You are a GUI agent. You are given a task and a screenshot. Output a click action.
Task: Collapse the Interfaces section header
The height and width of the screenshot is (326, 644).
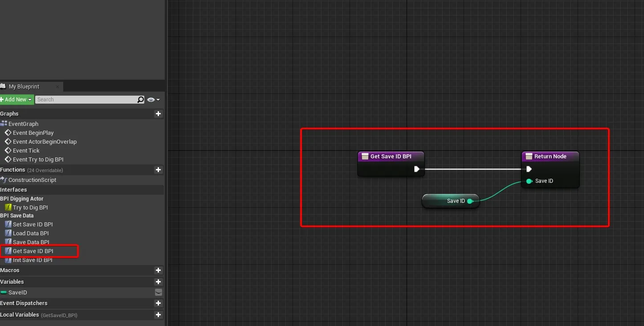click(x=13, y=190)
